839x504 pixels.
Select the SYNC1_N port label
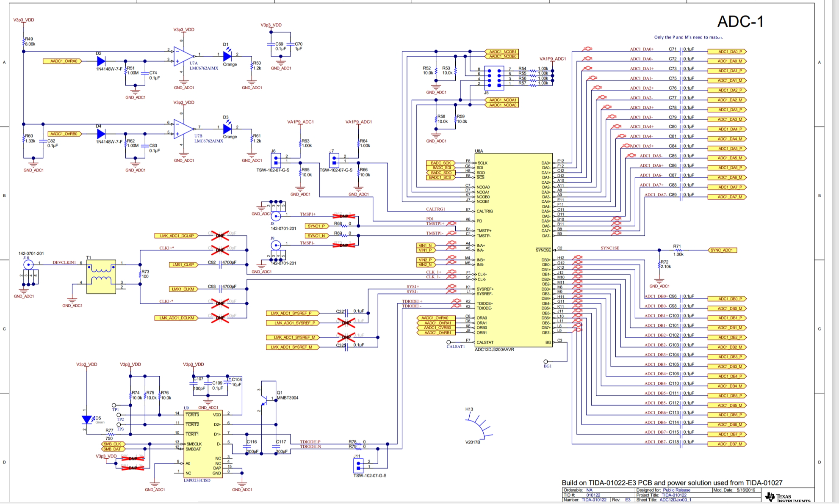pyautogui.click(x=318, y=236)
